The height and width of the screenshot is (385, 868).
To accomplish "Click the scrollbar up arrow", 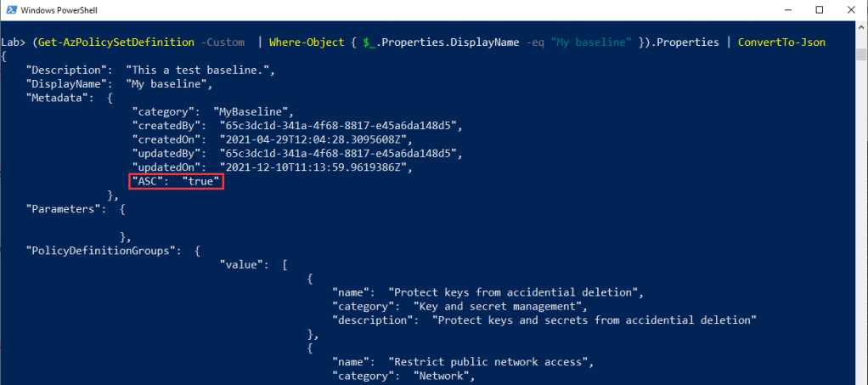I will coord(860,25).
